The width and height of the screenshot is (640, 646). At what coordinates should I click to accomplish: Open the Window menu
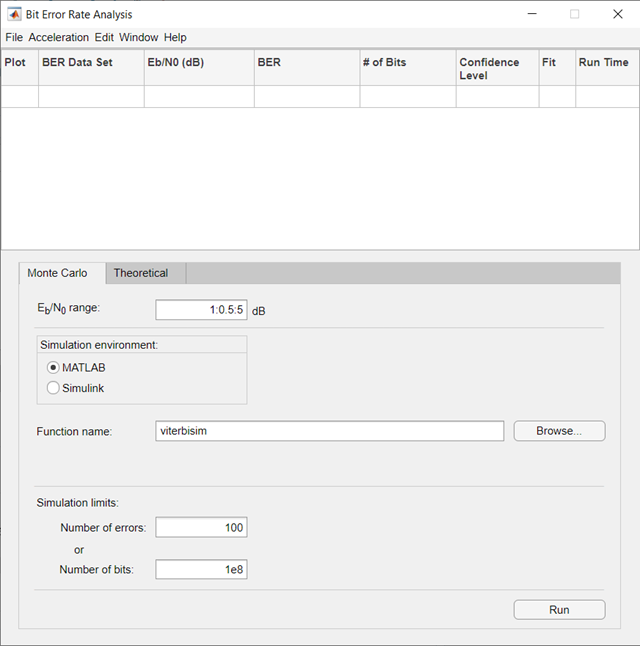pyautogui.click(x=138, y=37)
